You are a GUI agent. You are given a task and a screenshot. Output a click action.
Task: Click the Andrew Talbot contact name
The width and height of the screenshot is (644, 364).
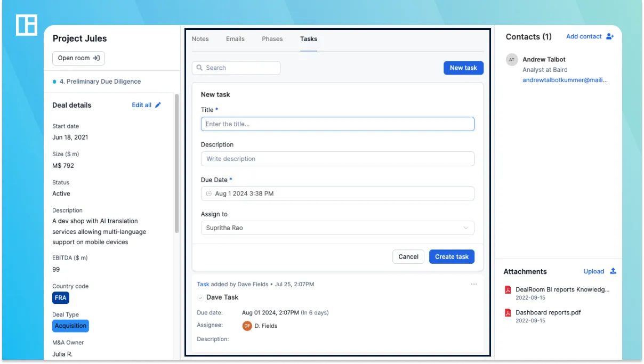click(544, 59)
